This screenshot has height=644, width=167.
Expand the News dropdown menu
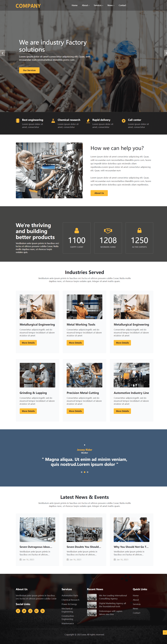tap(111, 5)
